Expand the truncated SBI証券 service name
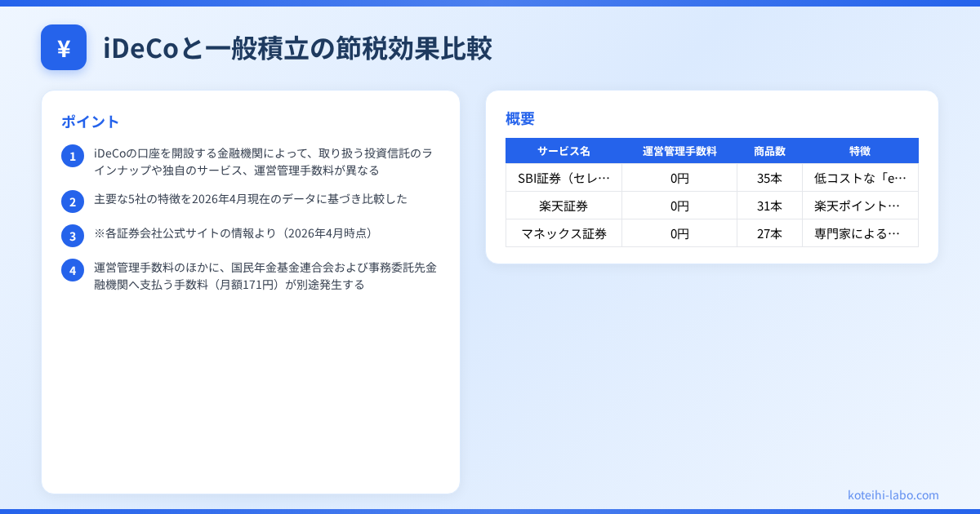980x514 pixels. tap(563, 178)
